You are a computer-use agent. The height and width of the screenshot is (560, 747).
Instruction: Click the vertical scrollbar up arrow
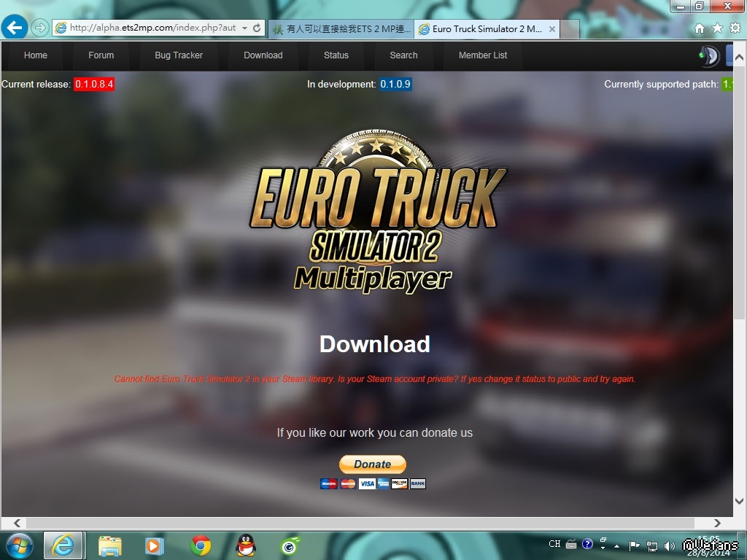click(x=740, y=57)
